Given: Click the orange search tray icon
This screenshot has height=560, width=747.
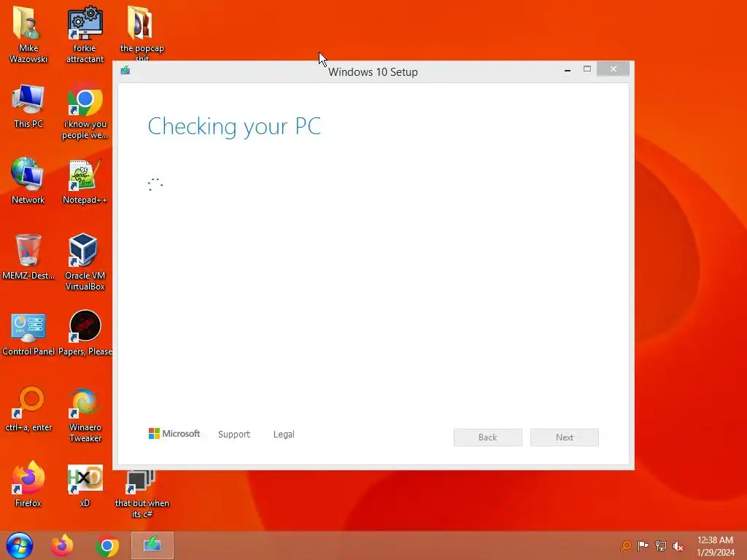Looking at the screenshot, I should point(626,545).
